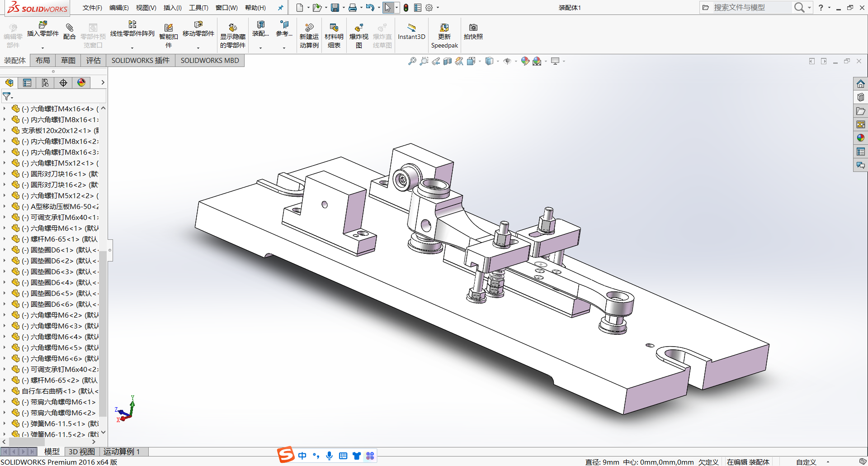Click the Rebuild traffic light icon

[406, 8]
